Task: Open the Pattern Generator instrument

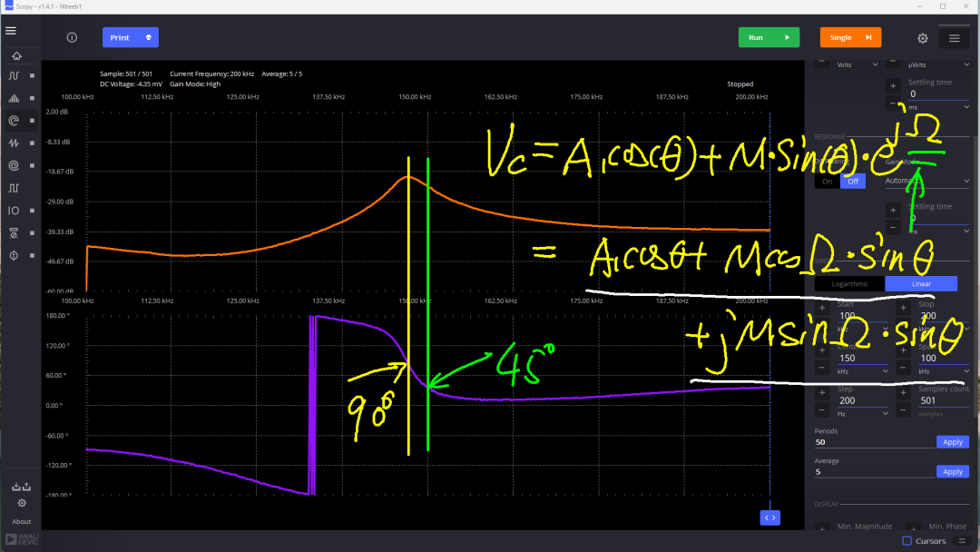Action: click(x=14, y=188)
